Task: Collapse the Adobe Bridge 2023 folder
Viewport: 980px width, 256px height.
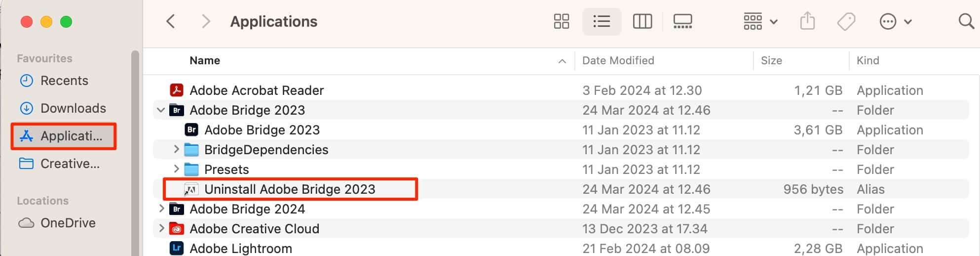Action: coord(161,110)
